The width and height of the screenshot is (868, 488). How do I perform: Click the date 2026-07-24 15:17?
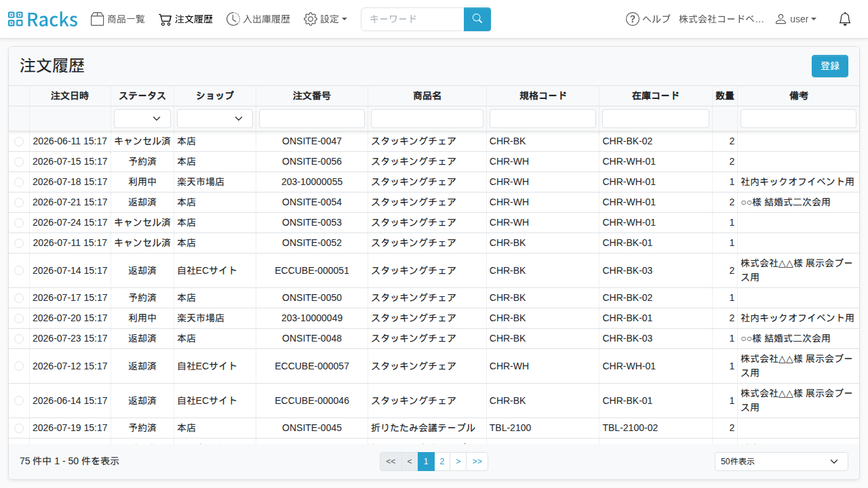(70, 222)
